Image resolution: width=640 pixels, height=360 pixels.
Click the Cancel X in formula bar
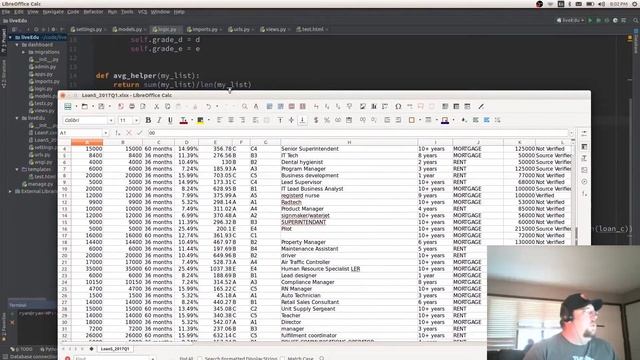(129, 133)
